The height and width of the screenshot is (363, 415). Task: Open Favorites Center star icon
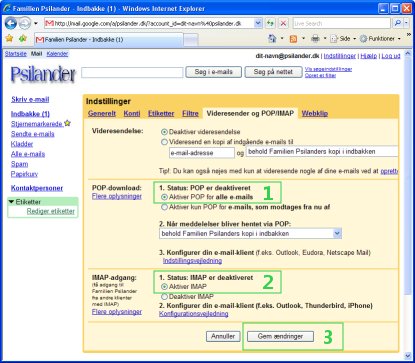click(9, 39)
